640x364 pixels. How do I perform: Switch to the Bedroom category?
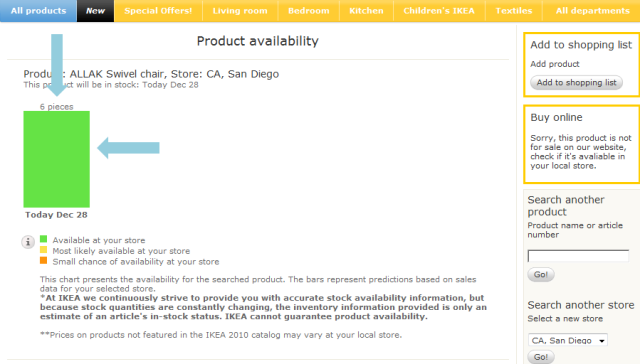click(x=309, y=11)
